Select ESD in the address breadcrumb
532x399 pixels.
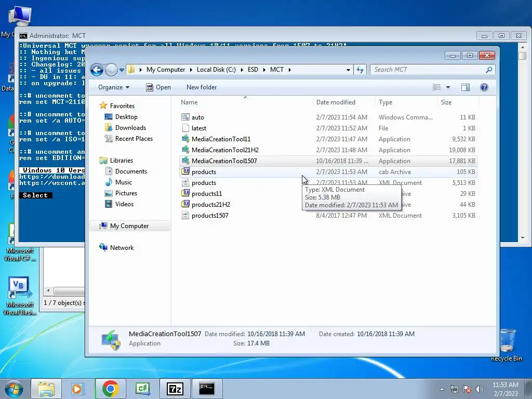(x=253, y=70)
